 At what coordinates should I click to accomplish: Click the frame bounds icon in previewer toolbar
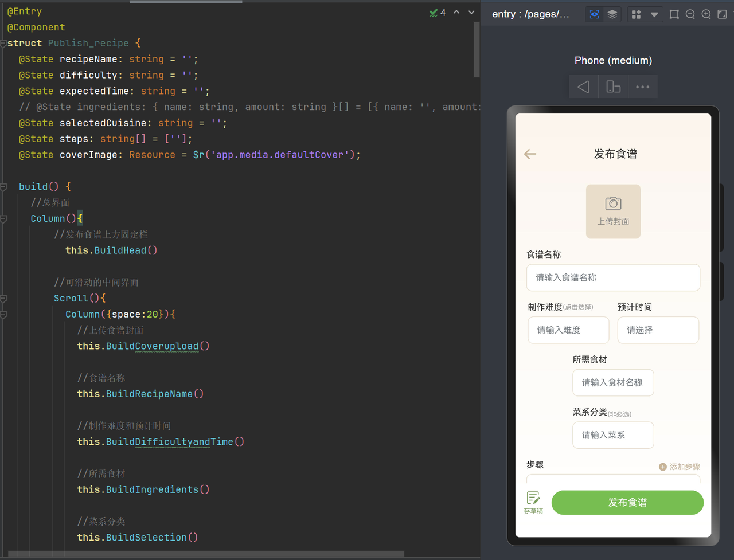click(x=674, y=14)
